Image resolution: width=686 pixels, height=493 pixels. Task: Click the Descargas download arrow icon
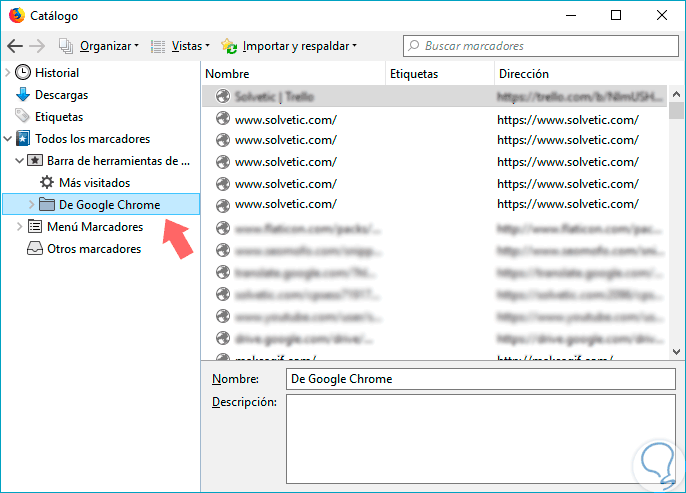[23, 94]
